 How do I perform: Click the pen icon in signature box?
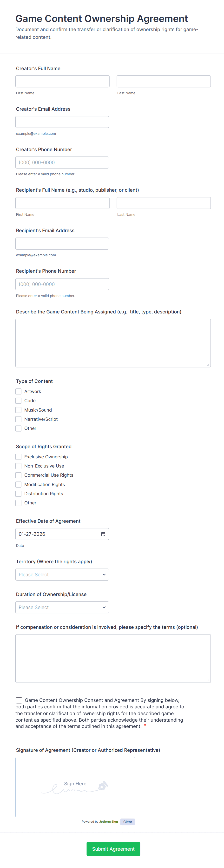coord(103,786)
